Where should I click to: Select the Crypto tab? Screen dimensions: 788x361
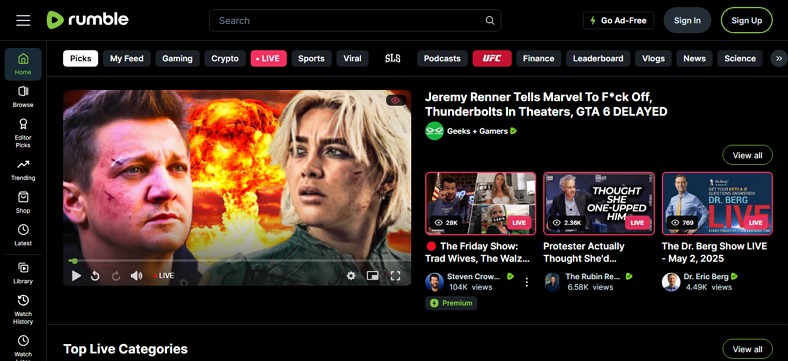pos(225,58)
